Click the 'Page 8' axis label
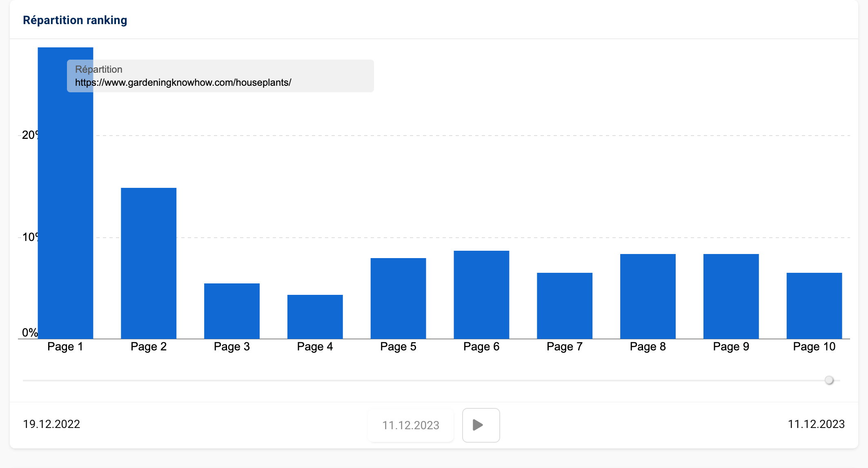This screenshot has height=468, width=868. tap(648, 347)
